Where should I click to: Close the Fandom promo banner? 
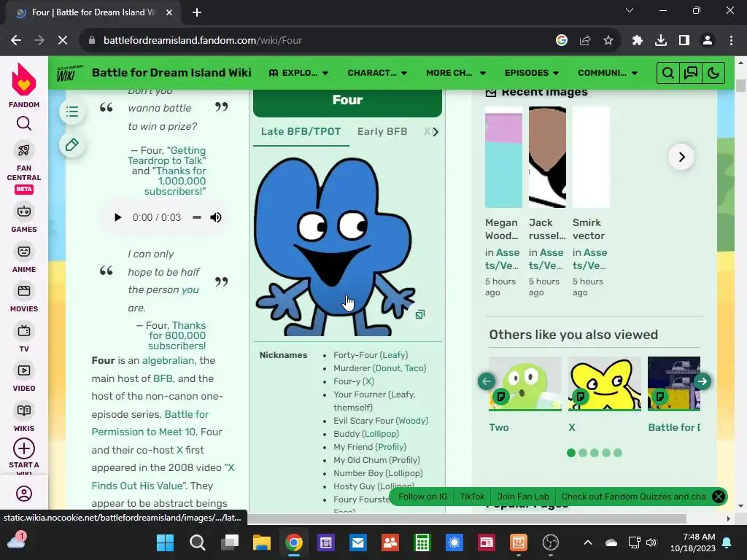(x=719, y=497)
